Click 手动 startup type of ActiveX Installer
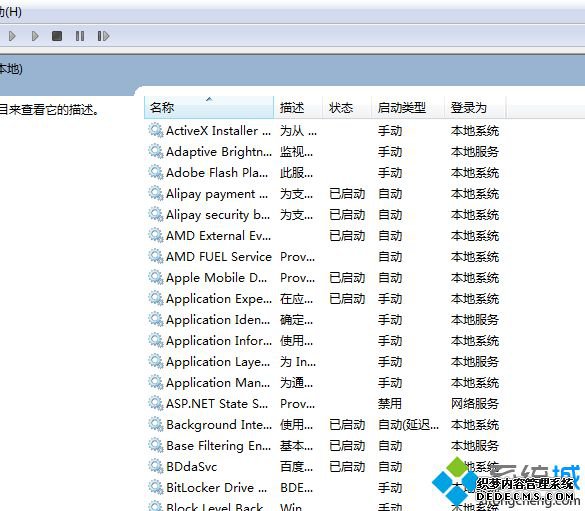 point(390,131)
